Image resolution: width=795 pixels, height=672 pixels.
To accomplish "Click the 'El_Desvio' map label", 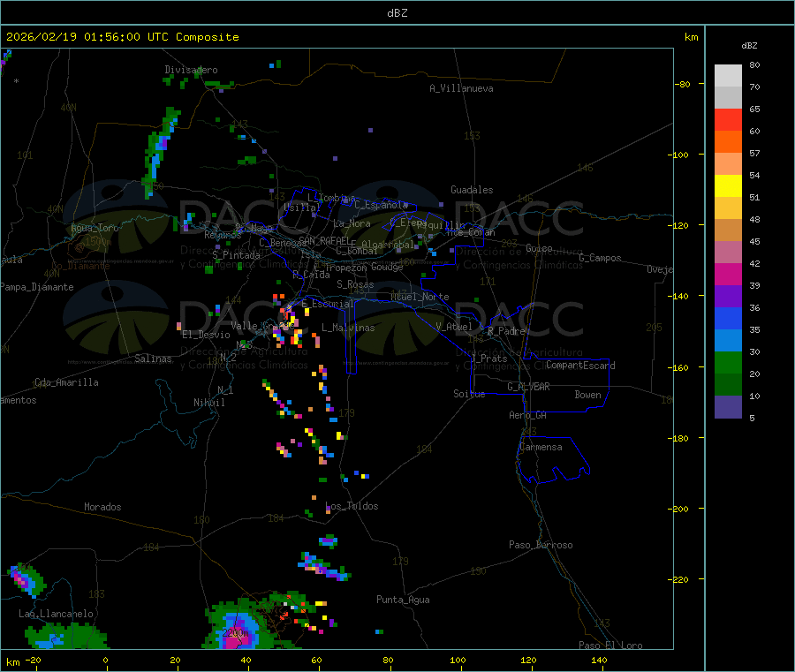I will 207,335.
